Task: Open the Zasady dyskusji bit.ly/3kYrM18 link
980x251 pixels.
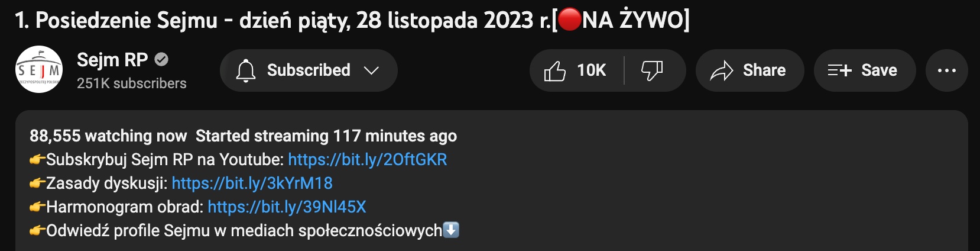Action: tap(252, 184)
